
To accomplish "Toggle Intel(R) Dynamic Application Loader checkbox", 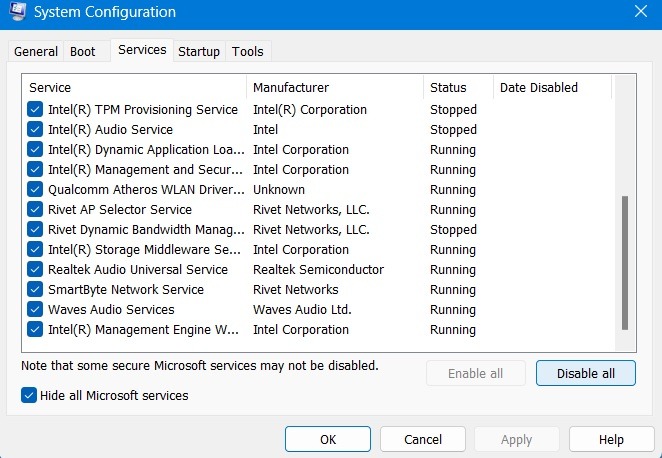I will click(x=35, y=149).
